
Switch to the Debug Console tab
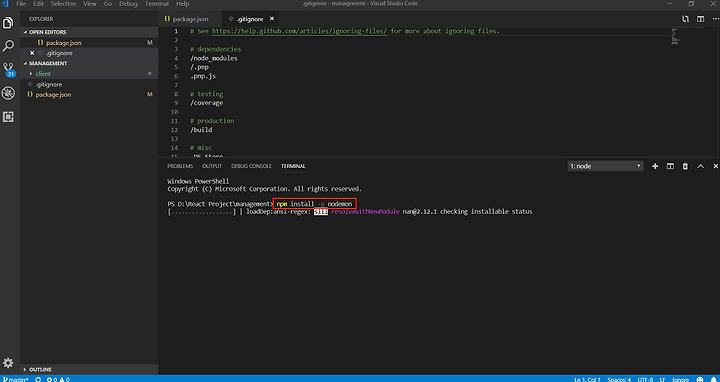[x=251, y=166]
